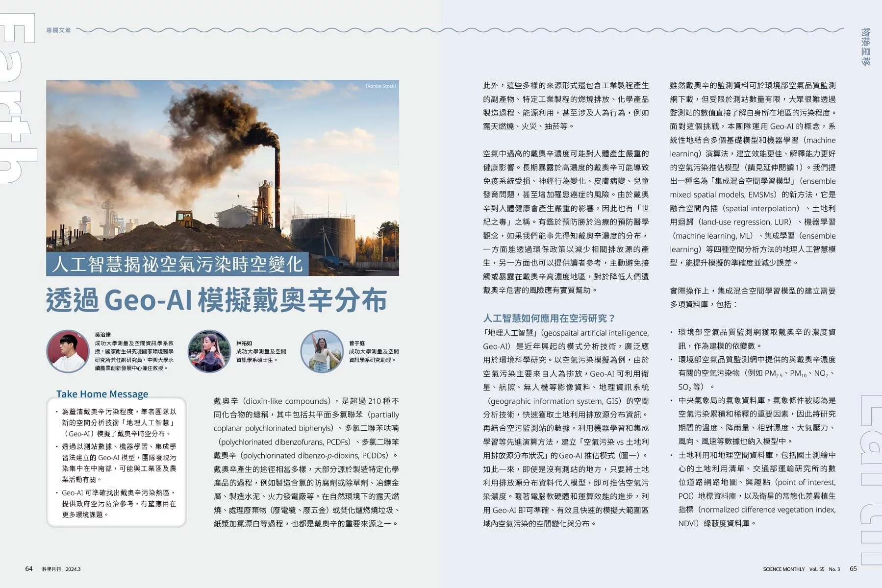Click the paragraph starting 此外，這些多樣的來源形式
Viewport: 882px width, 588px height.
pyautogui.click(x=566, y=106)
